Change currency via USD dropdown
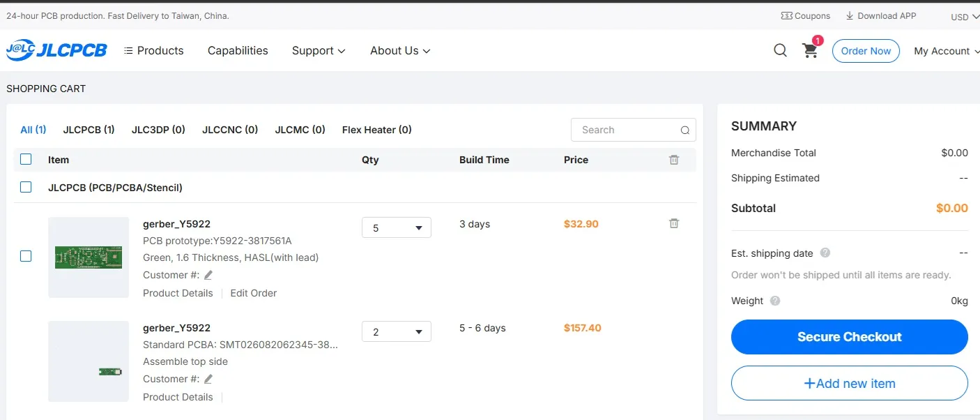The width and height of the screenshot is (980, 420). (965, 17)
